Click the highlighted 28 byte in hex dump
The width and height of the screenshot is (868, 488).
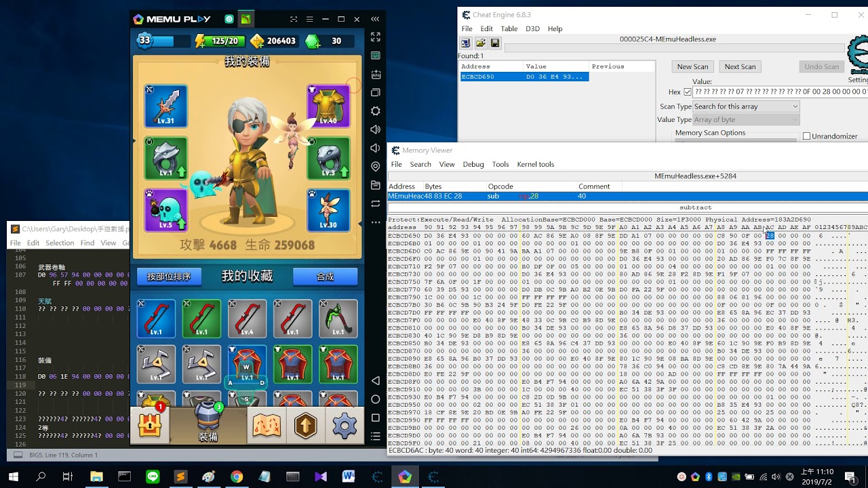[x=770, y=236]
